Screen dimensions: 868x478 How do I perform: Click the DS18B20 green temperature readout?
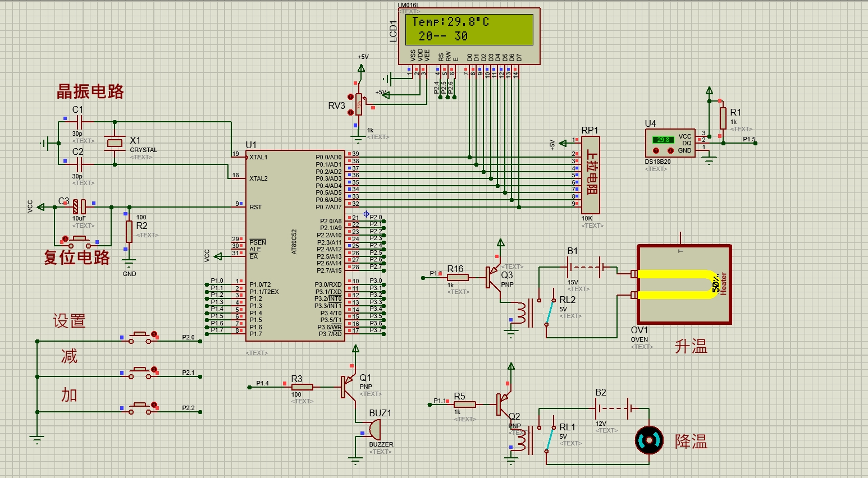663,140
